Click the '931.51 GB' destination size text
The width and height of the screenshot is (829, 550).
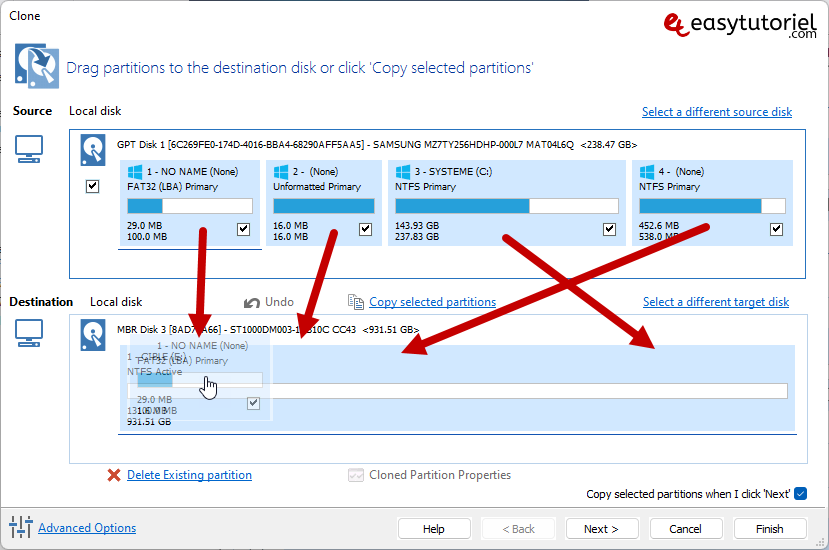pyautogui.click(x=149, y=421)
